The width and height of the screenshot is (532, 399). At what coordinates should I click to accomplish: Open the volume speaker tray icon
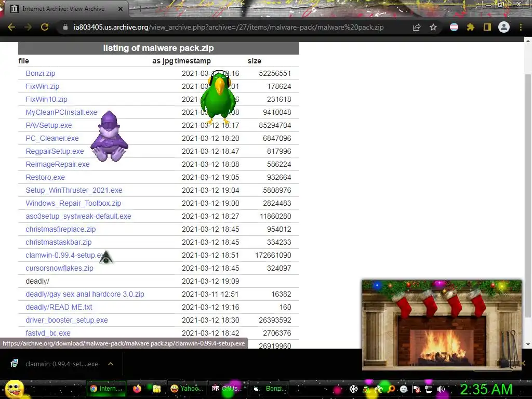click(x=441, y=389)
